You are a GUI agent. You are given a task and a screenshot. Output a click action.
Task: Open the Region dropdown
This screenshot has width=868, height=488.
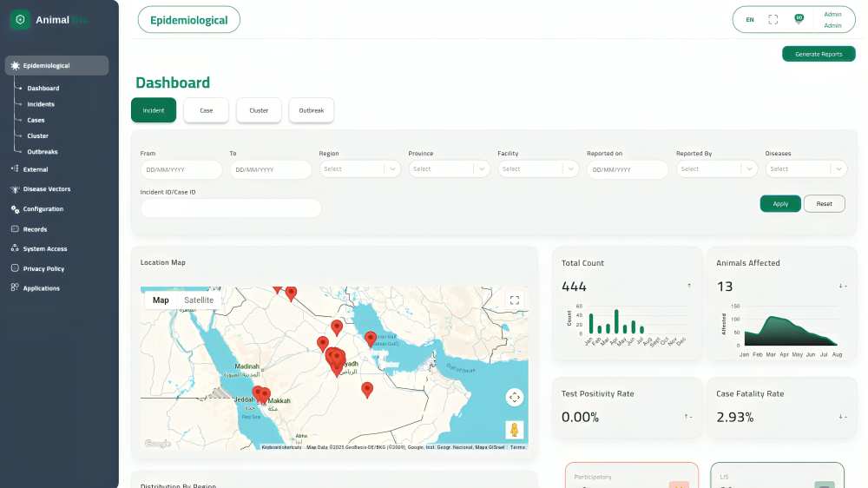pos(359,169)
